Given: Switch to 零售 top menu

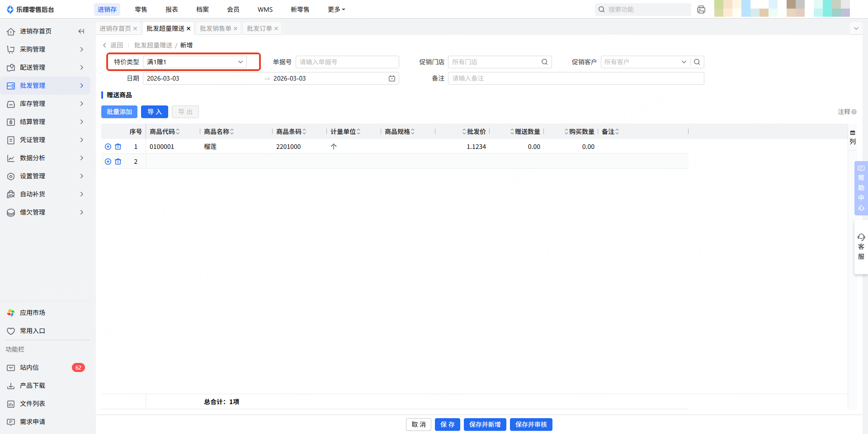Looking at the screenshot, I should (x=141, y=10).
